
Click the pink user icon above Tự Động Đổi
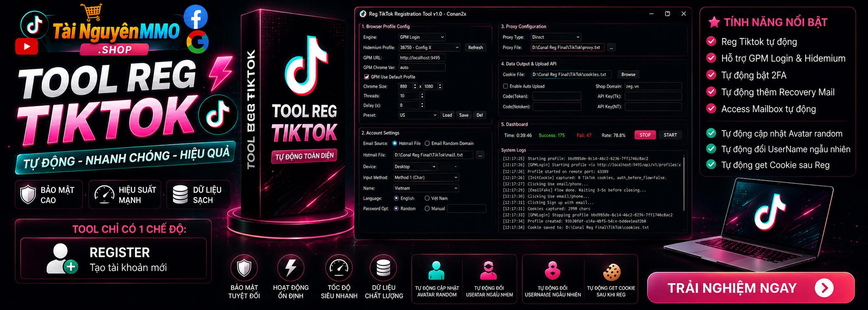tap(488, 271)
